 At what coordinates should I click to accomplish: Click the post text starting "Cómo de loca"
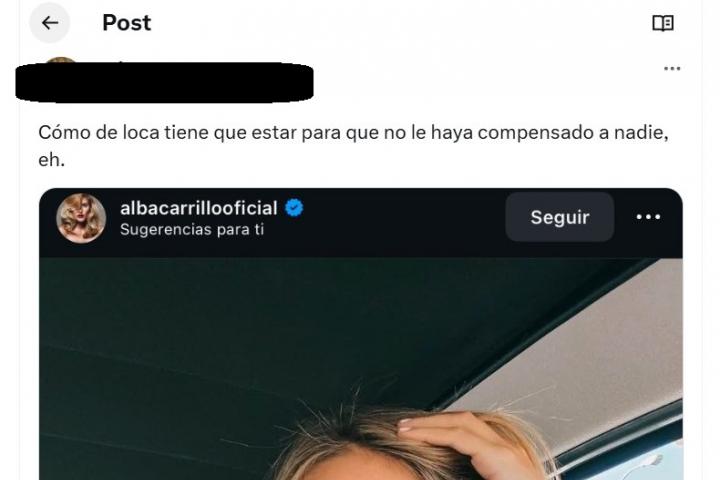coord(353,133)
